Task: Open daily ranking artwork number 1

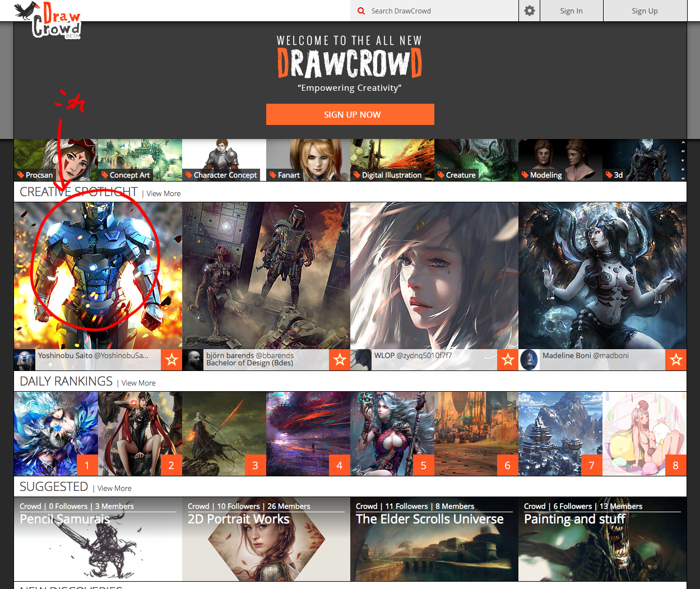Action: 56,434
